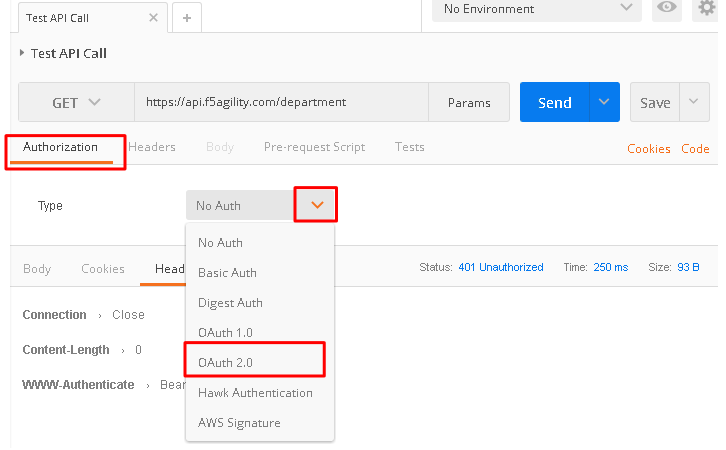
Task: Open the Send options arrow
Action: [x=604, y=102]
